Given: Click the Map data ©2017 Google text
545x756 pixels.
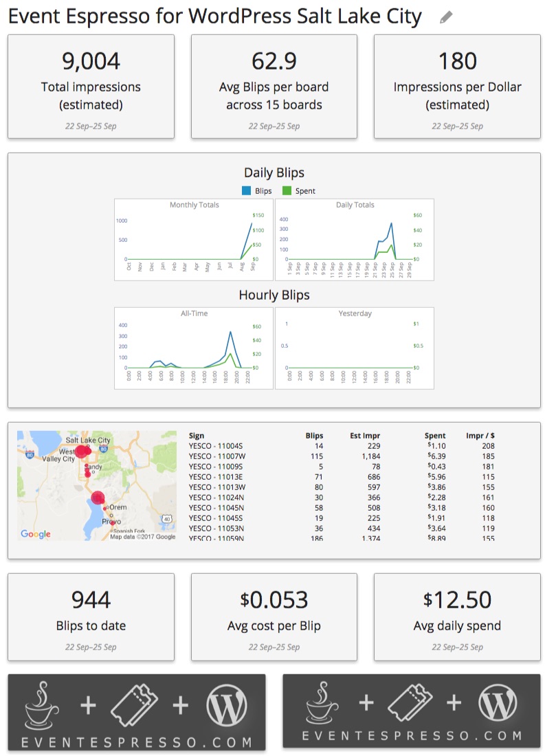Looking at the screenshot, I should point(143,537).
